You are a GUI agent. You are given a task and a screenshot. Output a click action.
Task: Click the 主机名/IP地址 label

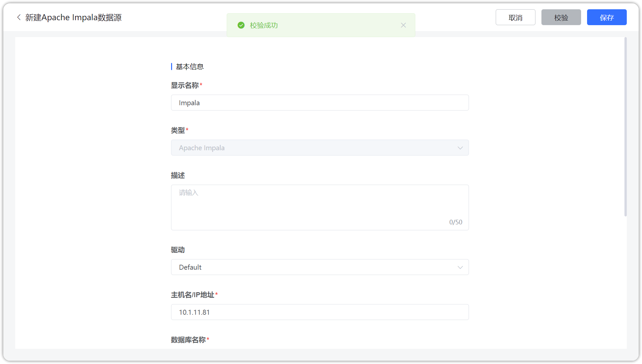tap(193, 295)
